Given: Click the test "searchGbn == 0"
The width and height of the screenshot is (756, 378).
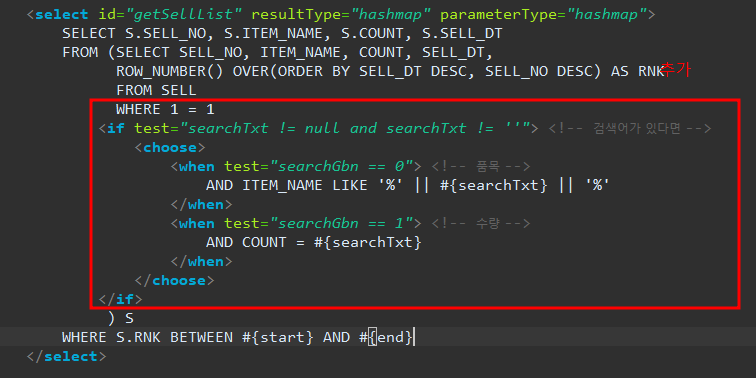Looking at the screenshot, I should click(342, 166).
